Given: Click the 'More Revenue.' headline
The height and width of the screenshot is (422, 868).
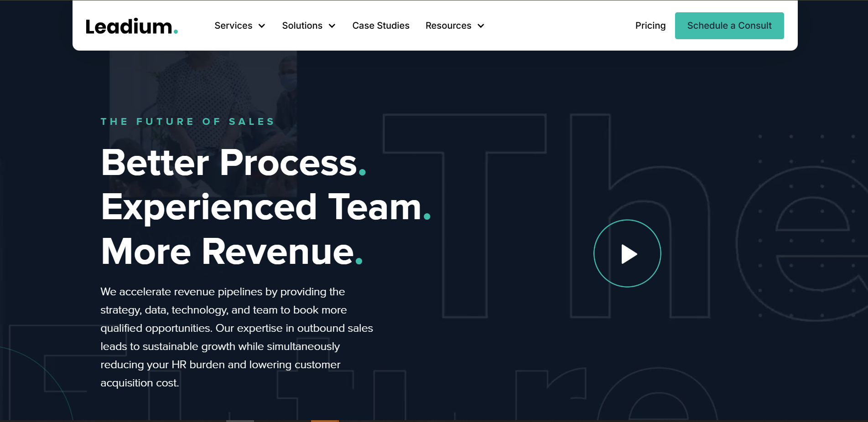Looking at the screenshot, I should click(x=232, y=251).
